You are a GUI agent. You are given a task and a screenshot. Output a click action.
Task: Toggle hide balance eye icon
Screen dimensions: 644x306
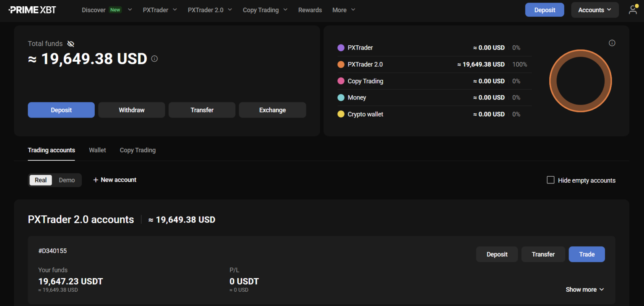(x=70, y=44)
